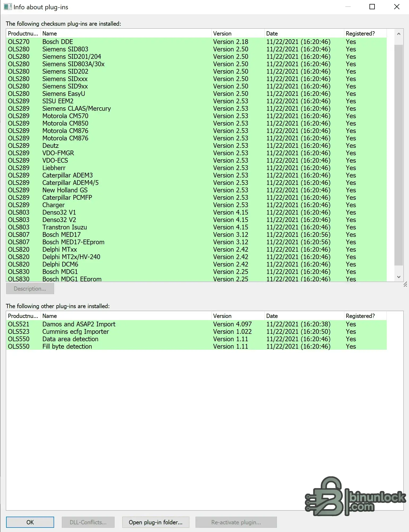Choose the Delphi MT2x/HV-240 entry
The width and height of the screenshot is (409, 532).
[x=196, y=257]
